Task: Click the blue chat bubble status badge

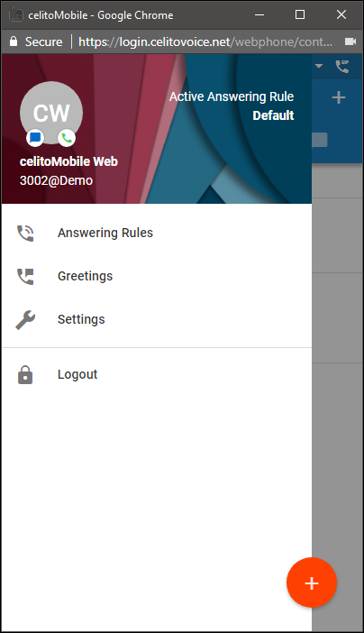Action: (35, 138)
